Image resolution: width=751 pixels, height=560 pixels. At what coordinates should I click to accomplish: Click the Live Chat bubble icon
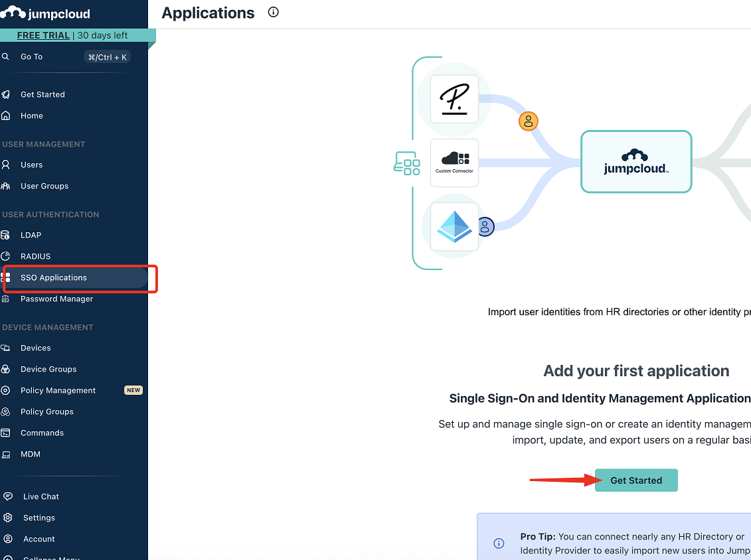coord(8,496)
